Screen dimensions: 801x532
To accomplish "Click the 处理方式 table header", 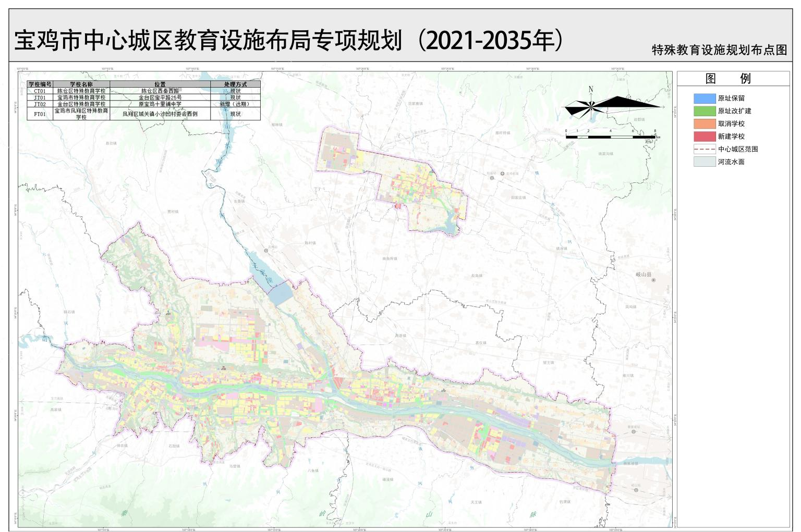I will click(x=235, y=84).
